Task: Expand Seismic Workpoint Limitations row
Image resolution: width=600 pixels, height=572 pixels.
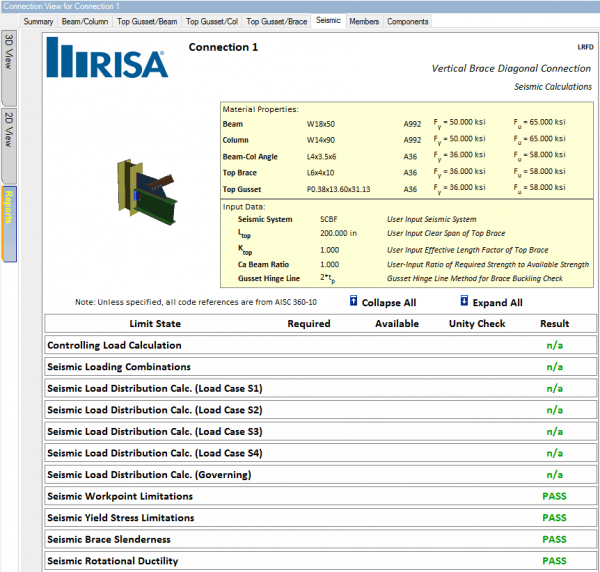Action: click(x=120, y=496)
